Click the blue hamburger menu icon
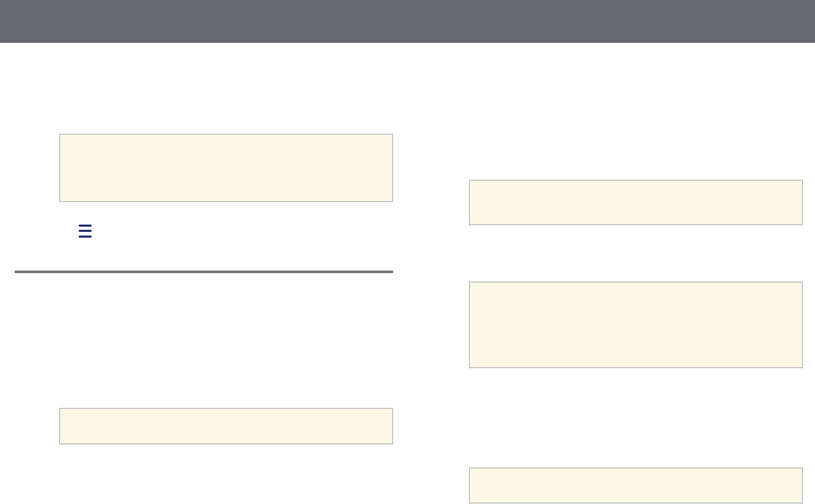 [x=85, y=231]
